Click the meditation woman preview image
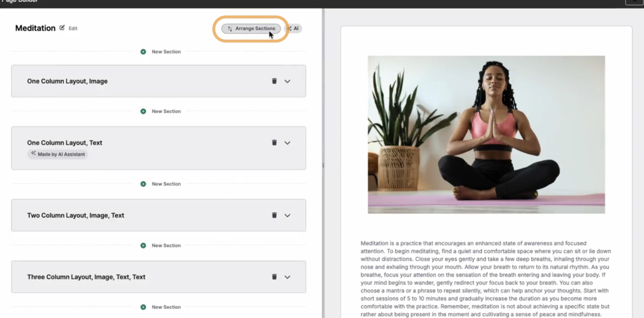 [x=486, y=134]
